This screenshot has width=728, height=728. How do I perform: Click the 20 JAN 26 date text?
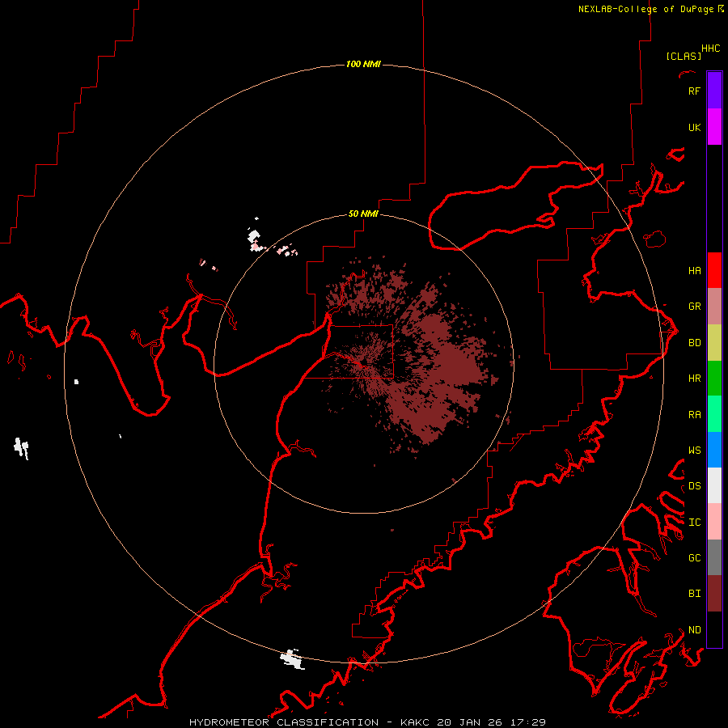click(x=469, y=722)
